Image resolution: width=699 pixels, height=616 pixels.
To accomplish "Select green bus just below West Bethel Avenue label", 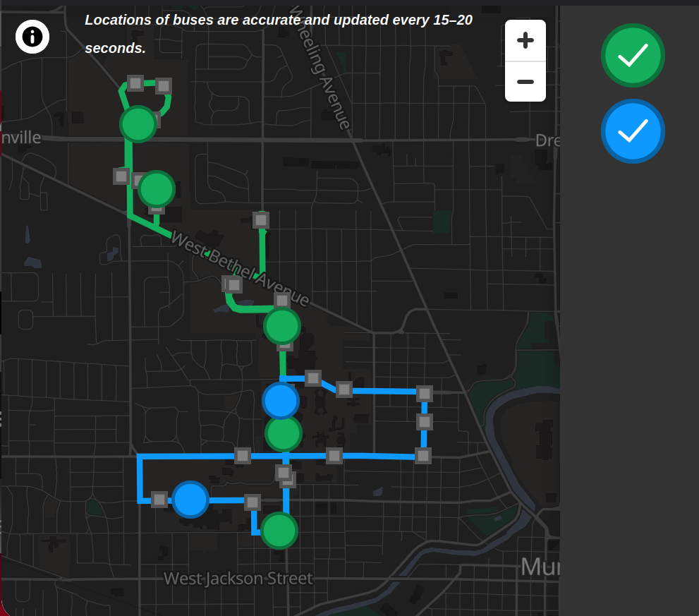I will (x=282, y=326).
